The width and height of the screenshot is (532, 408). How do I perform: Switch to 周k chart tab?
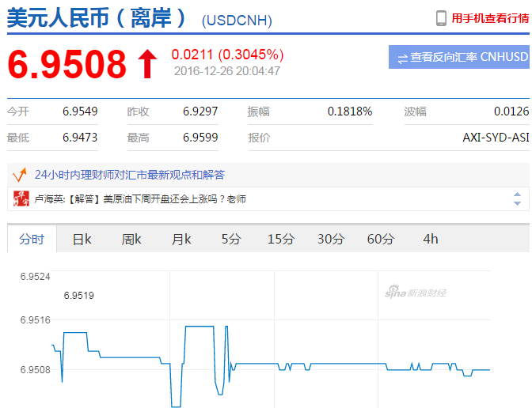coord(131,240)
